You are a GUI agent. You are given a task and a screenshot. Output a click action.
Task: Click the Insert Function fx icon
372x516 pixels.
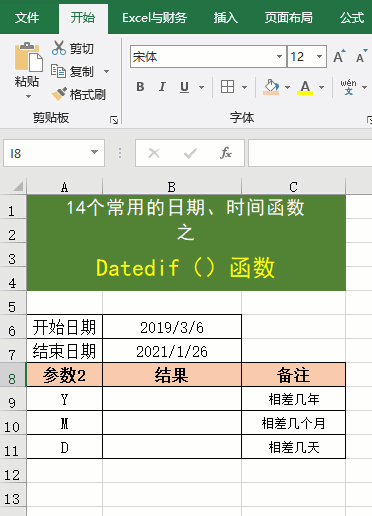coord(226,153)
